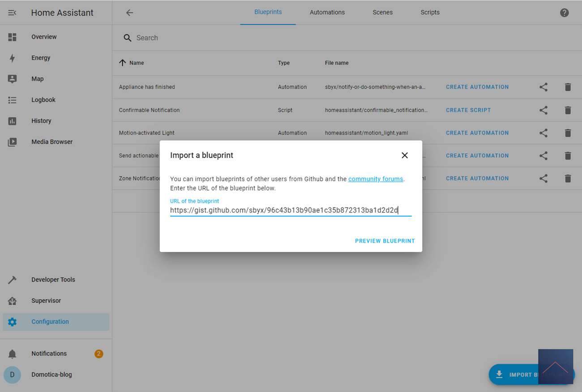Click the Preview Blueprint button
The image size is (582, 392).
[385, 241]
